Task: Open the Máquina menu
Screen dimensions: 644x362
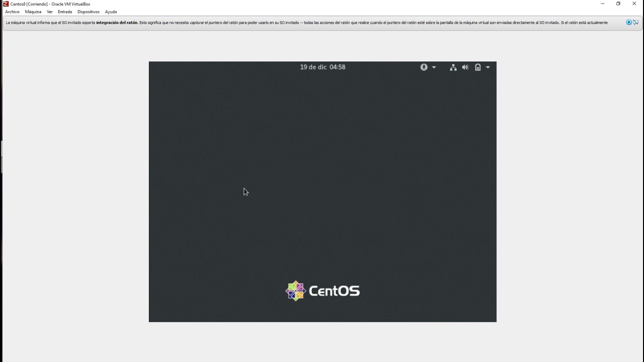Action: coord(33,12)
